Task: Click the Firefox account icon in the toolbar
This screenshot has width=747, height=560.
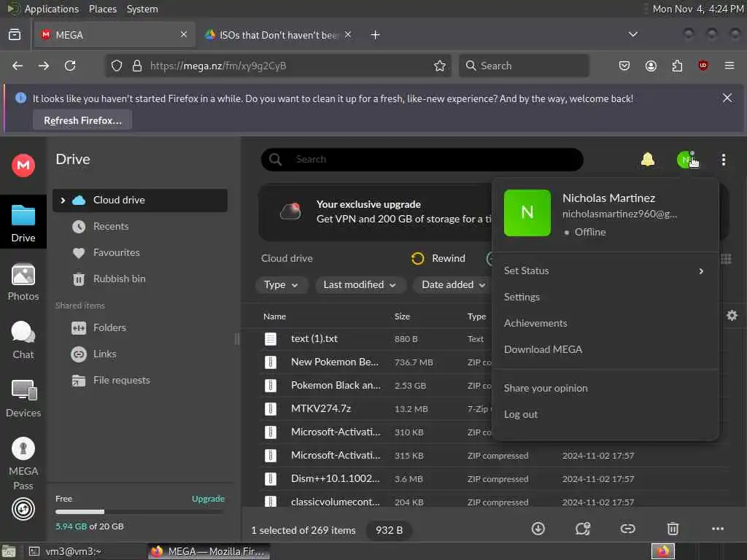Action: [x=651, y=66]
